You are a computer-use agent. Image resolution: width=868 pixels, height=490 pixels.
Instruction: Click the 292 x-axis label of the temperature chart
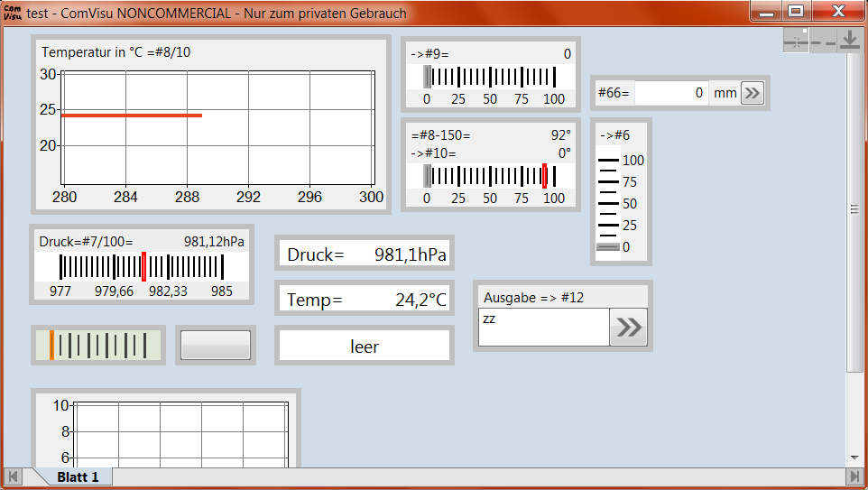coord(248,197)
